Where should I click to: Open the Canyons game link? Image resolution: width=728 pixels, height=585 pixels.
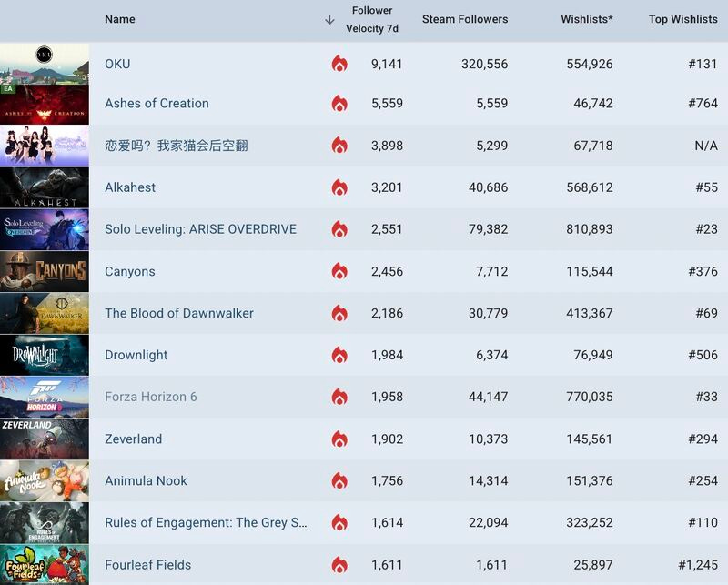tap(130, 272)
